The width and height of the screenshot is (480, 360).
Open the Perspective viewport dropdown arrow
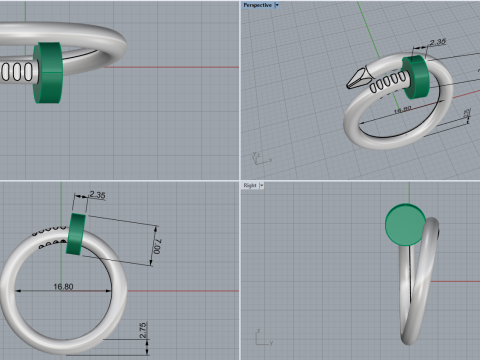coord(277,5)
